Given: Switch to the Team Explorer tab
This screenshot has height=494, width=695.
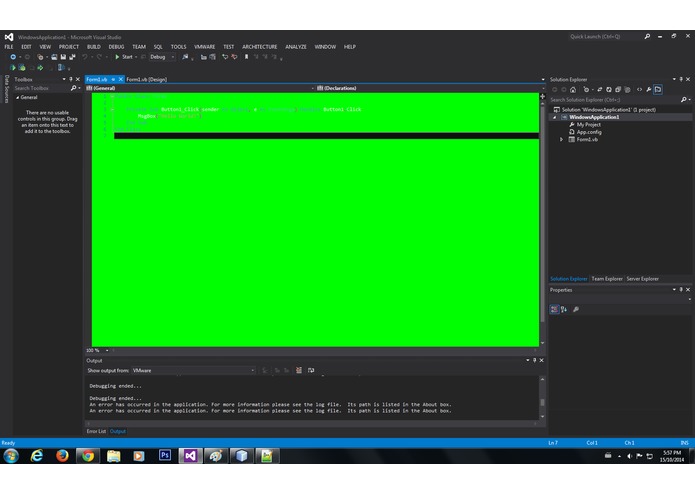Looking at the screenshot, I should 607,279.
